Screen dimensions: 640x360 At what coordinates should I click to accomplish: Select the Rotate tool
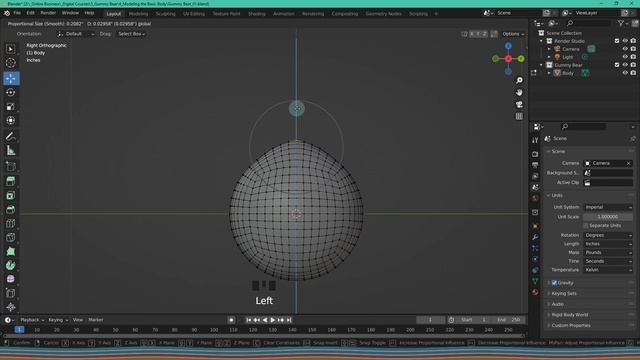(x=11, y=92)
